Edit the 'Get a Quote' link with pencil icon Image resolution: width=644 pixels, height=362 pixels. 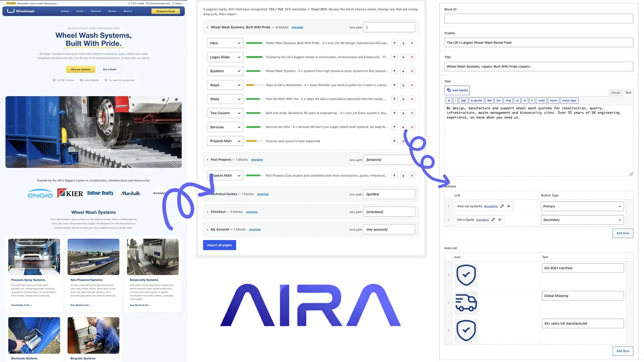493,220
